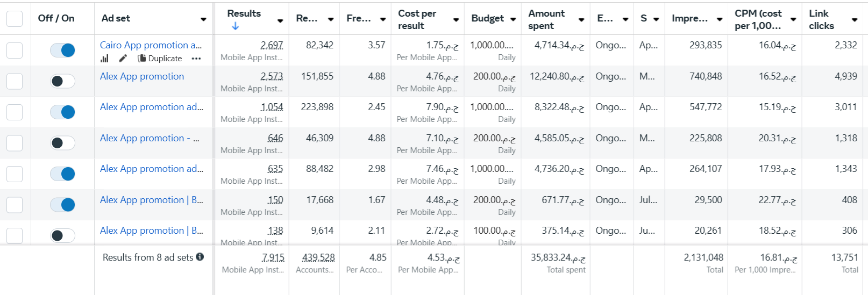The height and width of the screenshot is (295, 868).
Task: Turn on the Alex App promotion ad set toggle
Action: (x=62, y=81)
